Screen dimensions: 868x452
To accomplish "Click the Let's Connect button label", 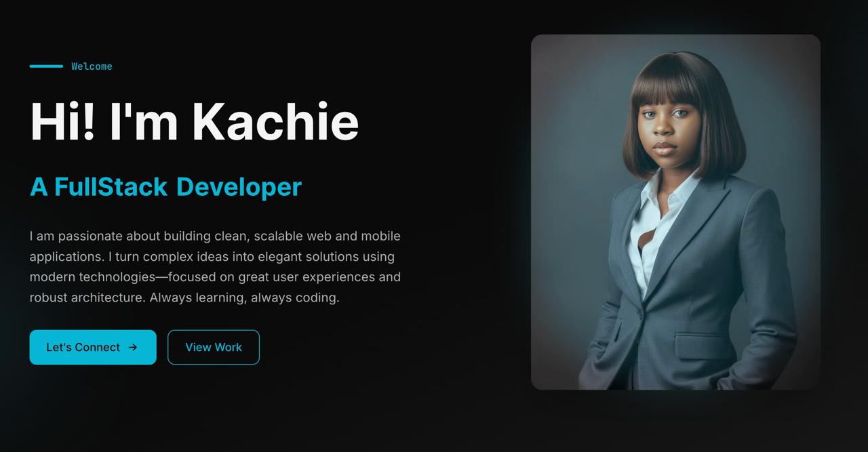I will point(83,347).
